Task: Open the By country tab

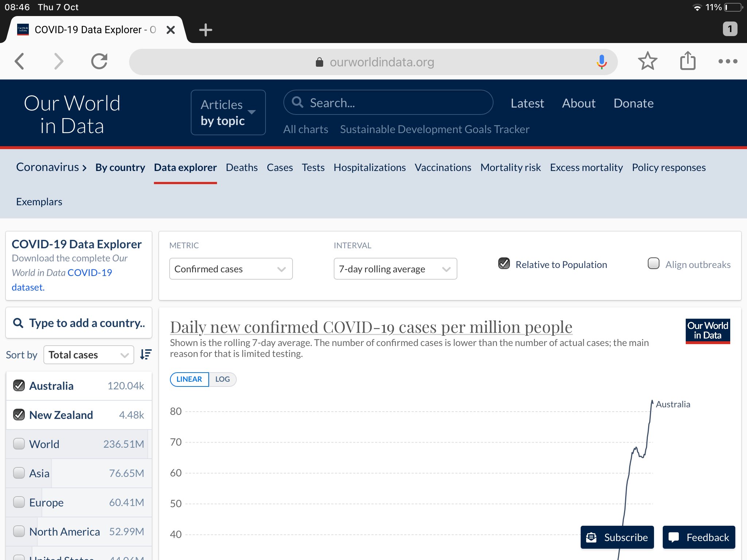Action: pyautogui.click(x=120, y=167)
